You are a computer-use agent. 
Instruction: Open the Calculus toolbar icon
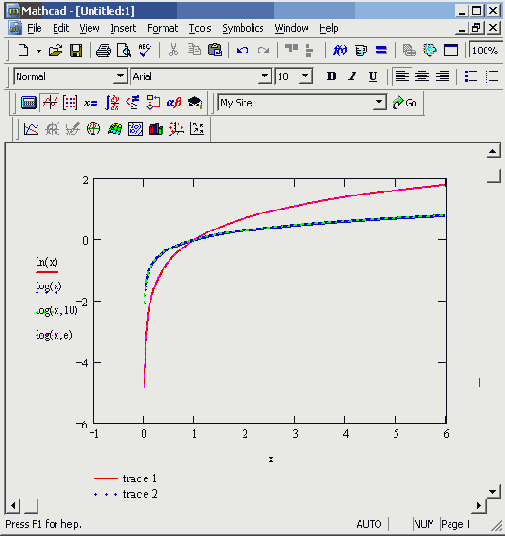[x=112, y=103]
